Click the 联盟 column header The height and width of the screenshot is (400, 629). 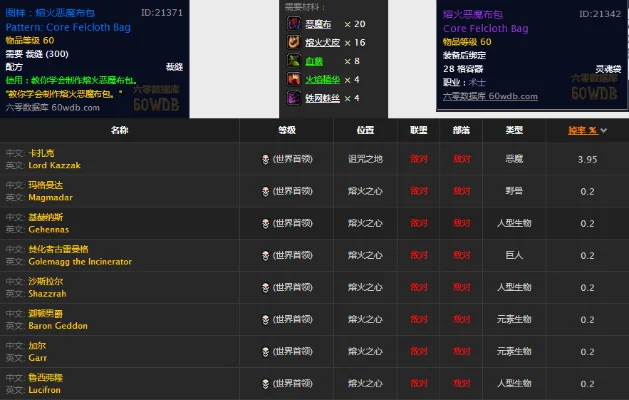click(418, 130)
